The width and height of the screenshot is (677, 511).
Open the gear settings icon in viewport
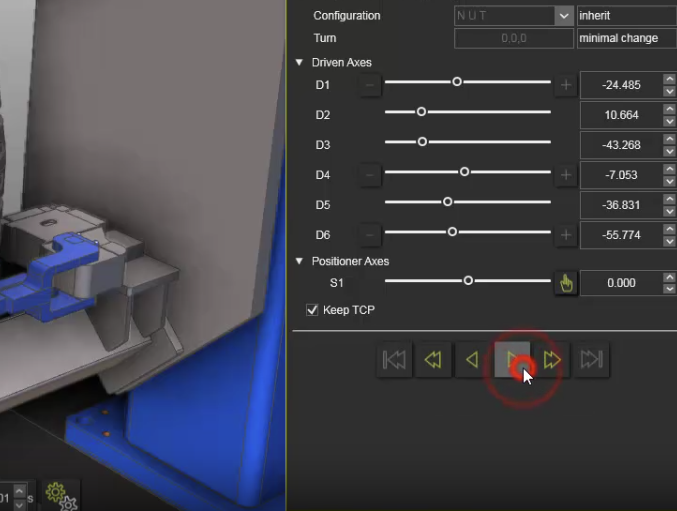(58, 494)
